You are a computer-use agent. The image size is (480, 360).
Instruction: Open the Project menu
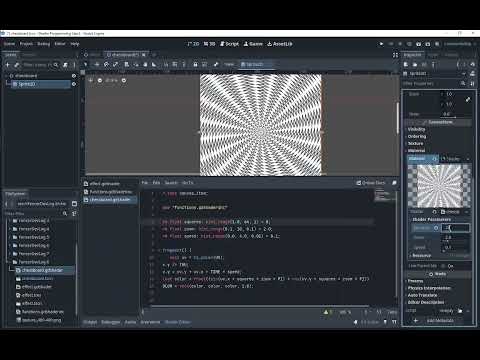(x=26, y=44)
